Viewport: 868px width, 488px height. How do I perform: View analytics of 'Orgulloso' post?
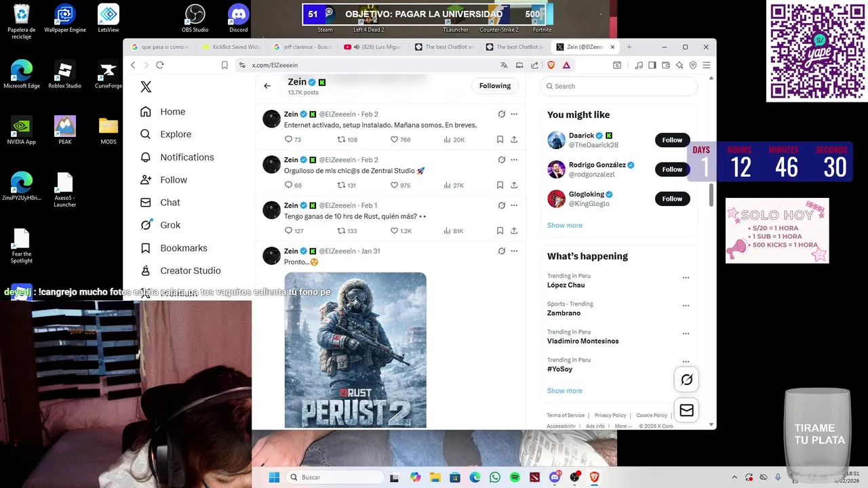pos(454,185)
